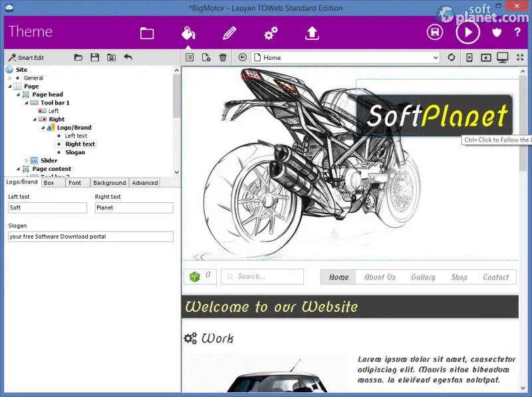Screen dimensions: 532x397
Task: Click the Contact menu link
Action: (x=495, y=277)
